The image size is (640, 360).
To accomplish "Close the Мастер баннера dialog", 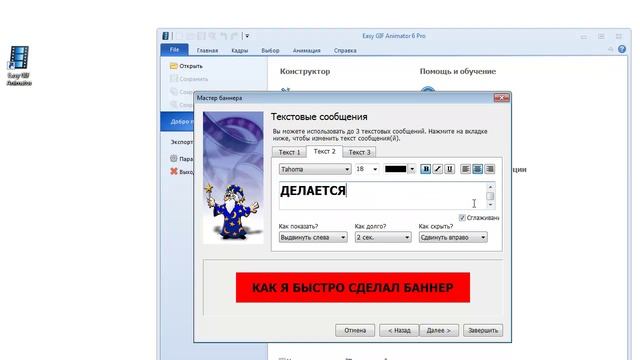I will tap(501, 98).
